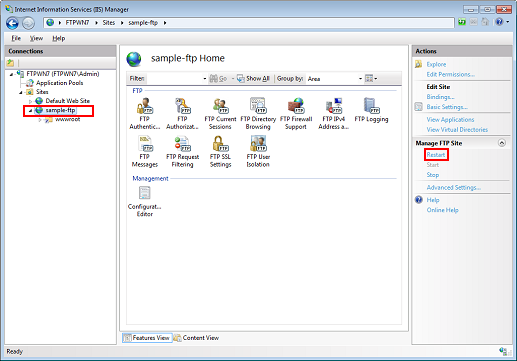The image size is (517, 361).
Task: Open FTP Request Filtering icon
Action: [182, 151]
